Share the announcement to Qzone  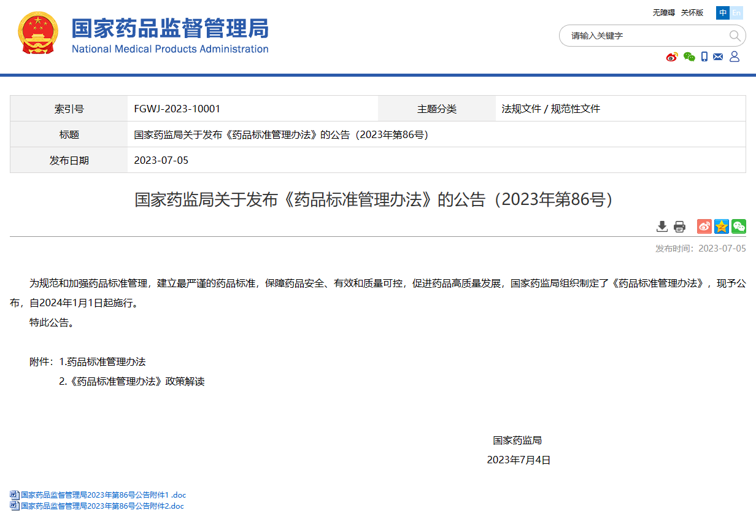[x=722, y=226]
